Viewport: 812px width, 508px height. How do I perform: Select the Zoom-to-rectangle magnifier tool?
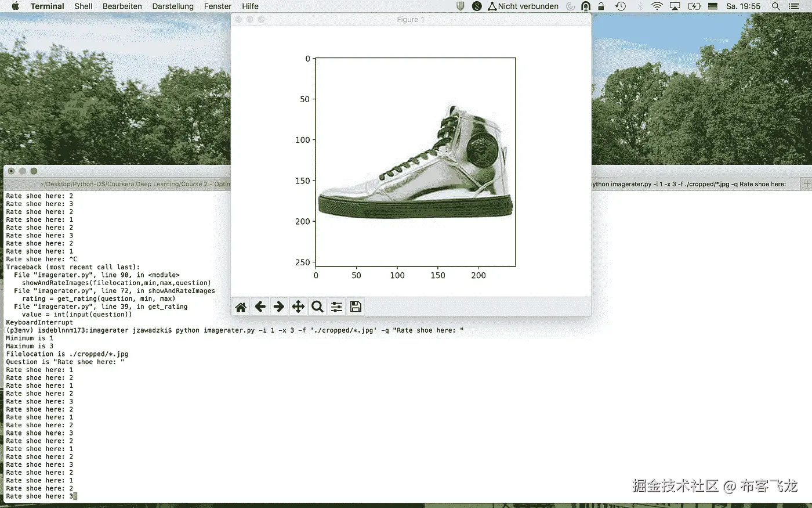point(317,307)
